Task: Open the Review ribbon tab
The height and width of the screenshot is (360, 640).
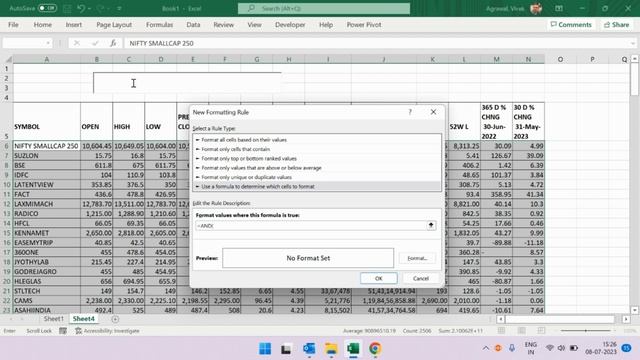Action: click(223, 25)
